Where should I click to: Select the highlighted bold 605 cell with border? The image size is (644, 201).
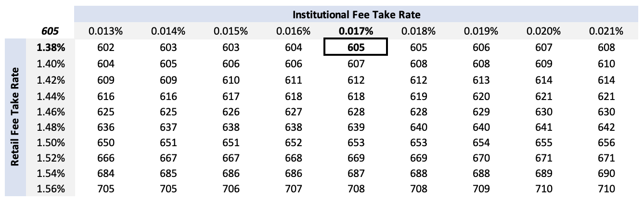[356, 48]
